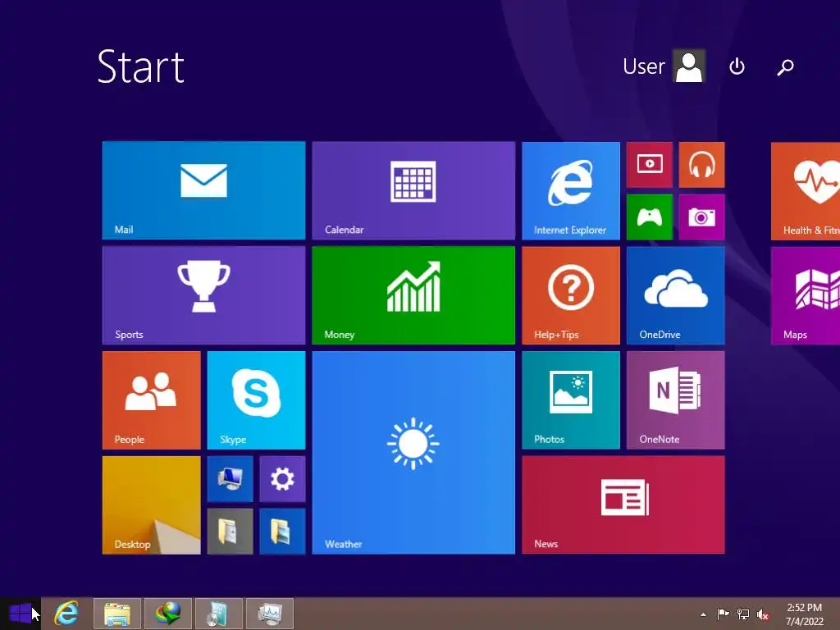
Task: Launch the Money tile
Action: click(413, 295)
